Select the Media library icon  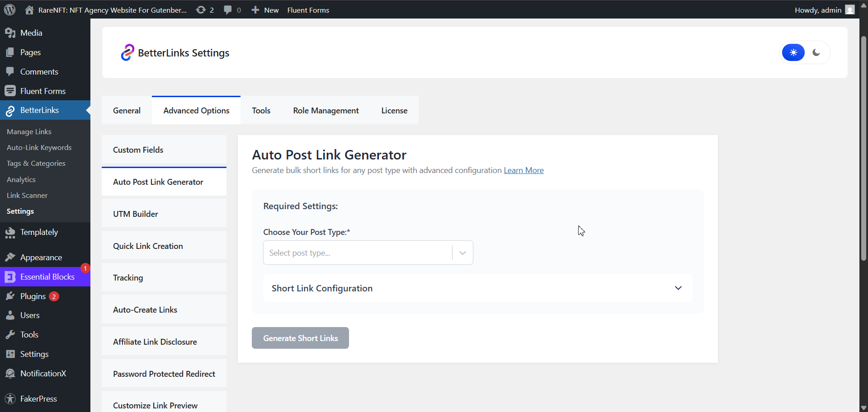(x=10, y=32)
